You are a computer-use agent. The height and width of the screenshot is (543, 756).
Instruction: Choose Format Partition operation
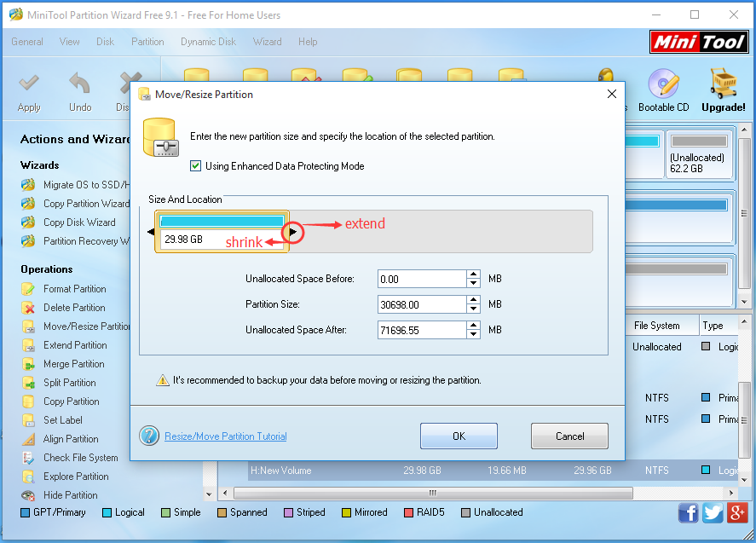(64, 289)
